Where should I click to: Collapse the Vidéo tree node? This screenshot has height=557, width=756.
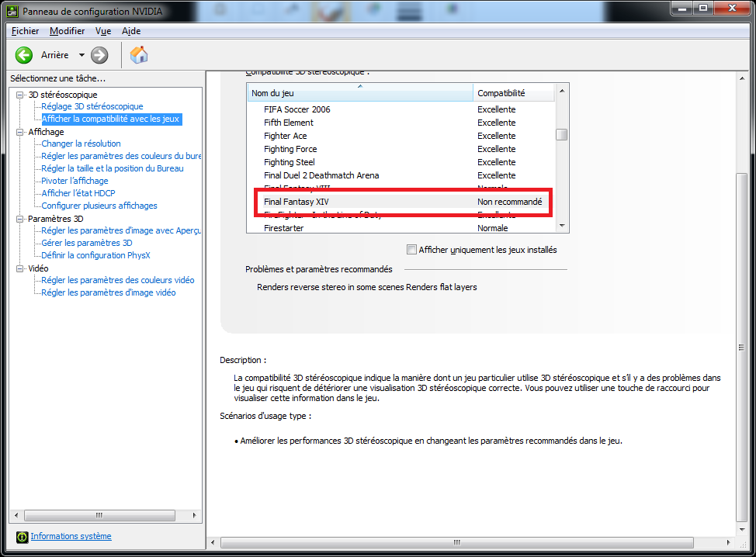[19, 268]
